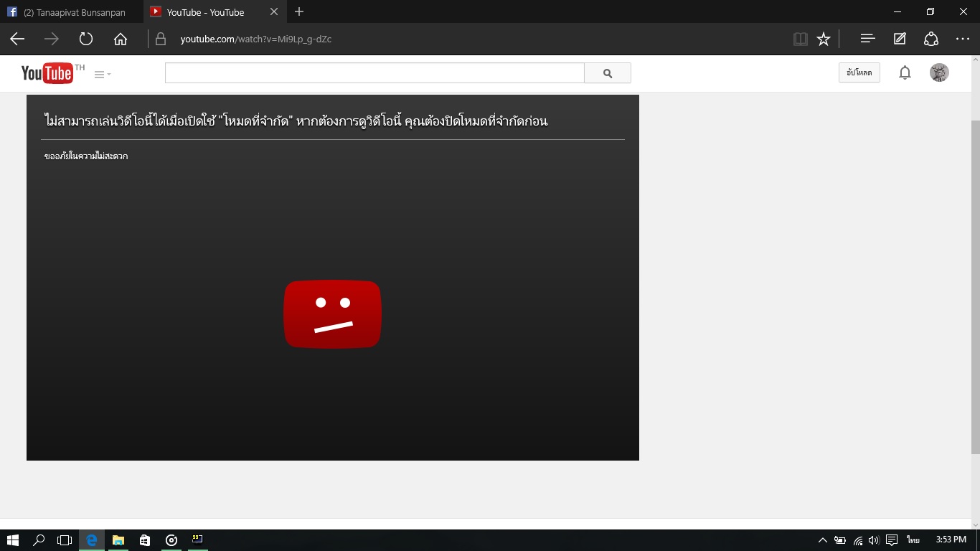Go back in browser

(17, 39)
